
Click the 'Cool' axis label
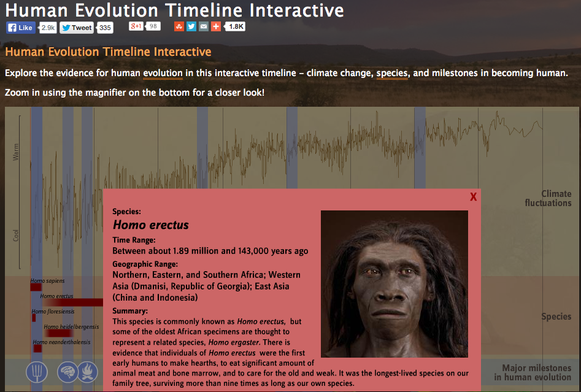tap(15, 236)
